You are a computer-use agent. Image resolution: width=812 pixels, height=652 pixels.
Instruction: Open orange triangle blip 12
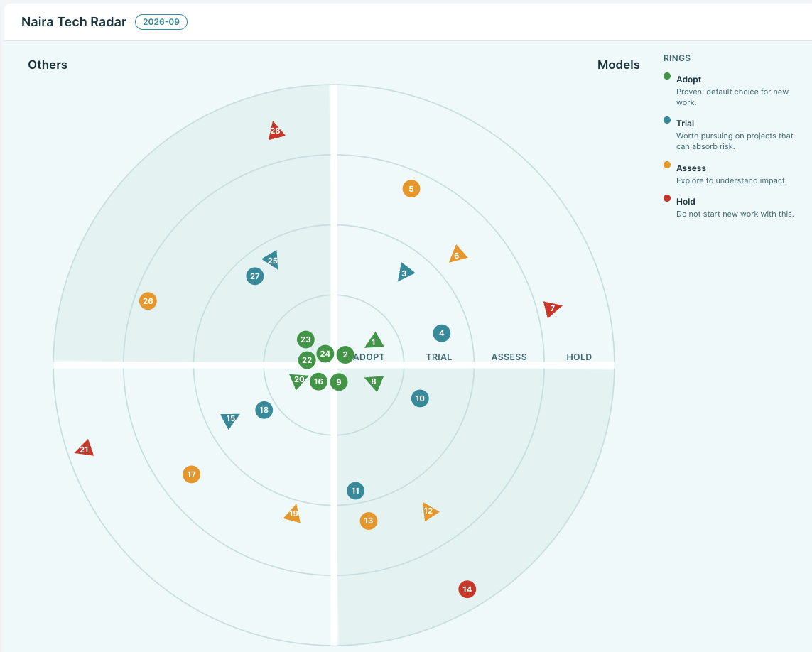click(x=429, y=511)
